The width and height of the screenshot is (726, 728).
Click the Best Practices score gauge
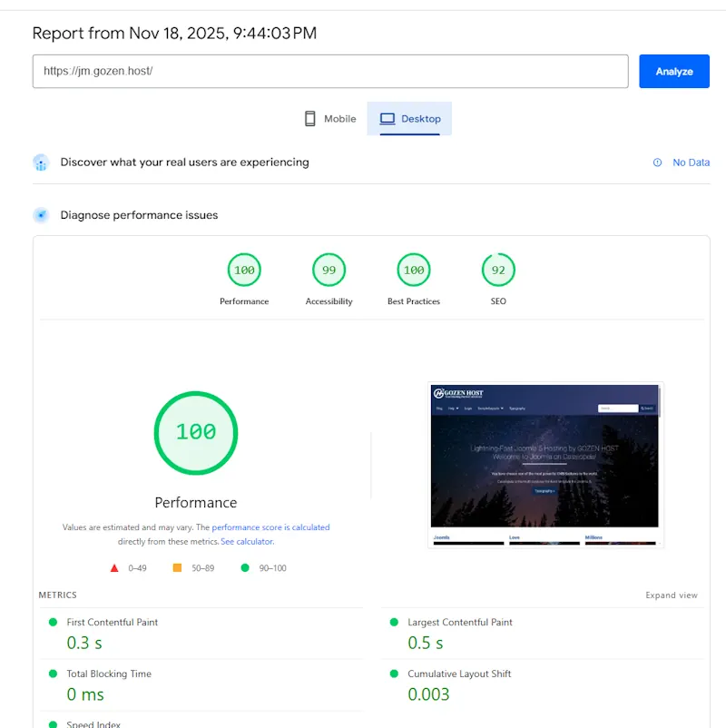coord(414,270)
